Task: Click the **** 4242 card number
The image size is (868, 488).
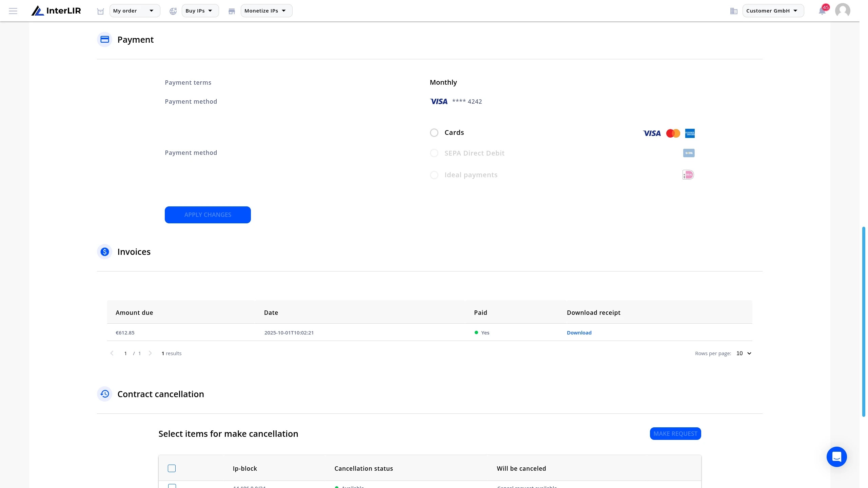Action: pos(467,101)
